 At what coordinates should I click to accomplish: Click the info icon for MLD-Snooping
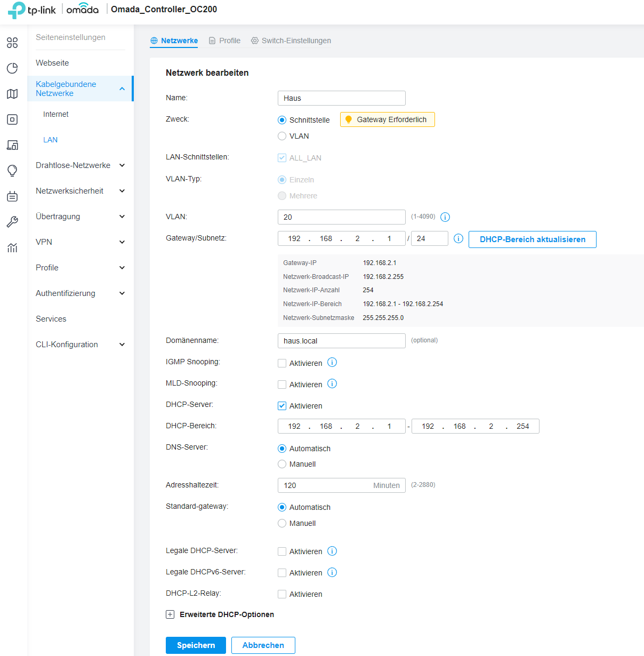click(332, 384)
